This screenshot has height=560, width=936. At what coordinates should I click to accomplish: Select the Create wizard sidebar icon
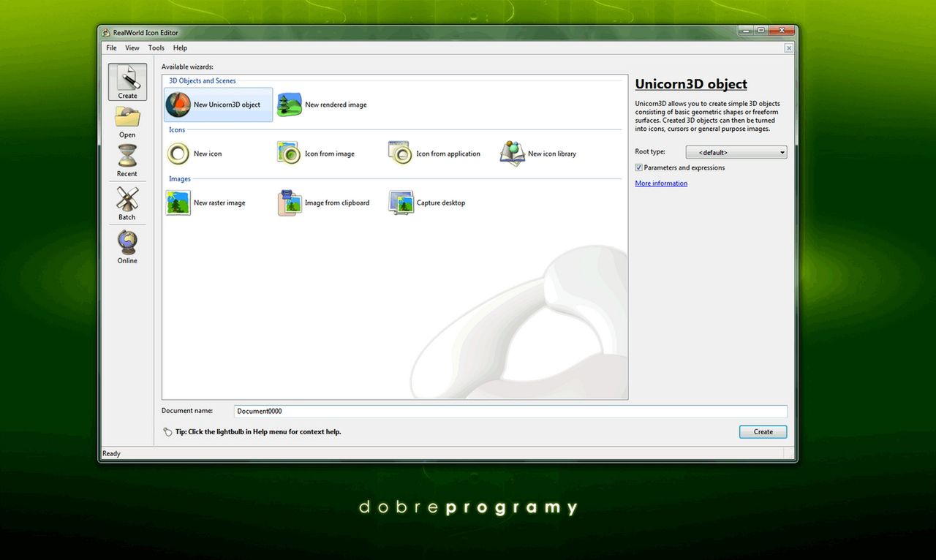coord(127,81)
